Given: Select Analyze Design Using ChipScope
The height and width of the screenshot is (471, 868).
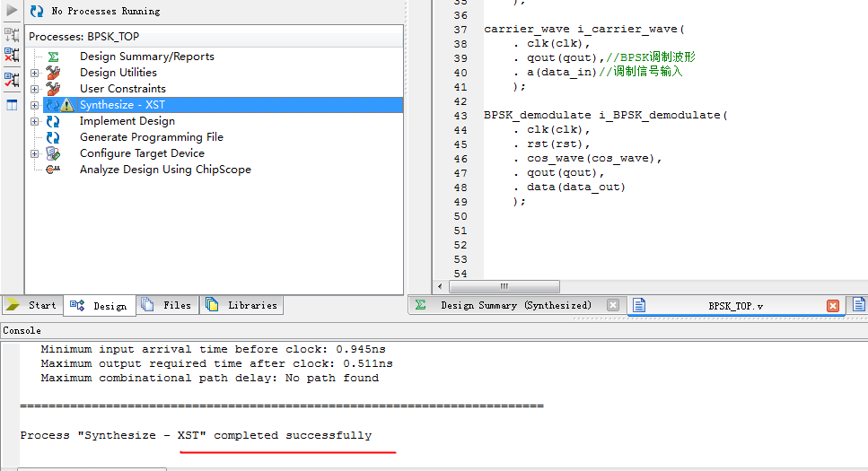Looking at the screenshot, I should tap(165, 170).
